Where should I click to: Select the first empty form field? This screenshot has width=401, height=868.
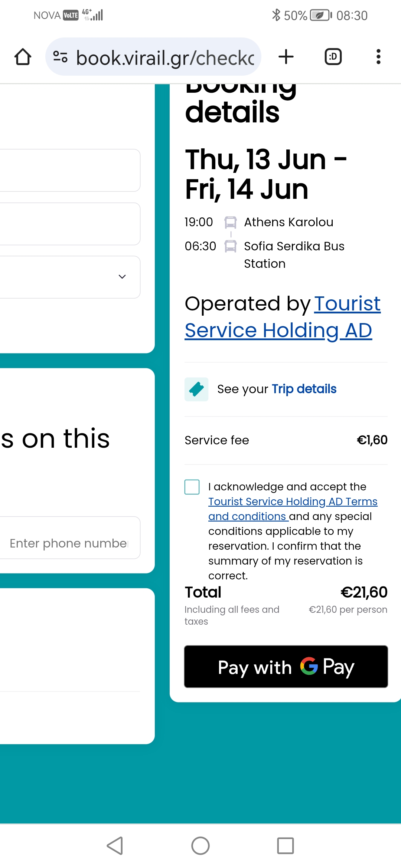[70, 171]
